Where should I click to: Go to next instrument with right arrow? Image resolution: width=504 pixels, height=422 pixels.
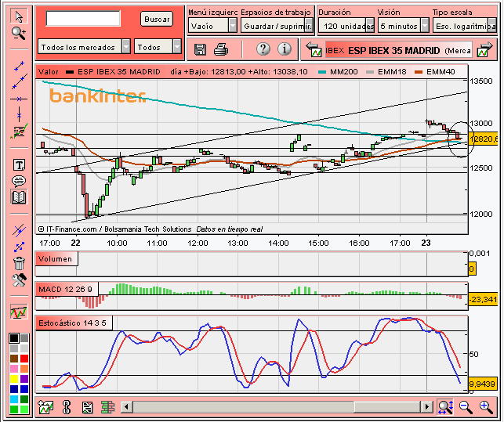coord(485,50)
